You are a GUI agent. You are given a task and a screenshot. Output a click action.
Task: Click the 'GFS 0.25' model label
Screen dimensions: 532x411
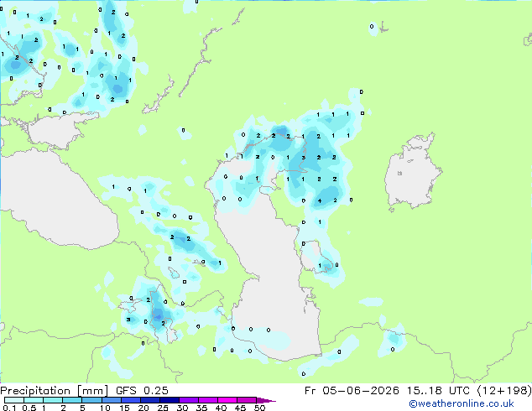142,390
